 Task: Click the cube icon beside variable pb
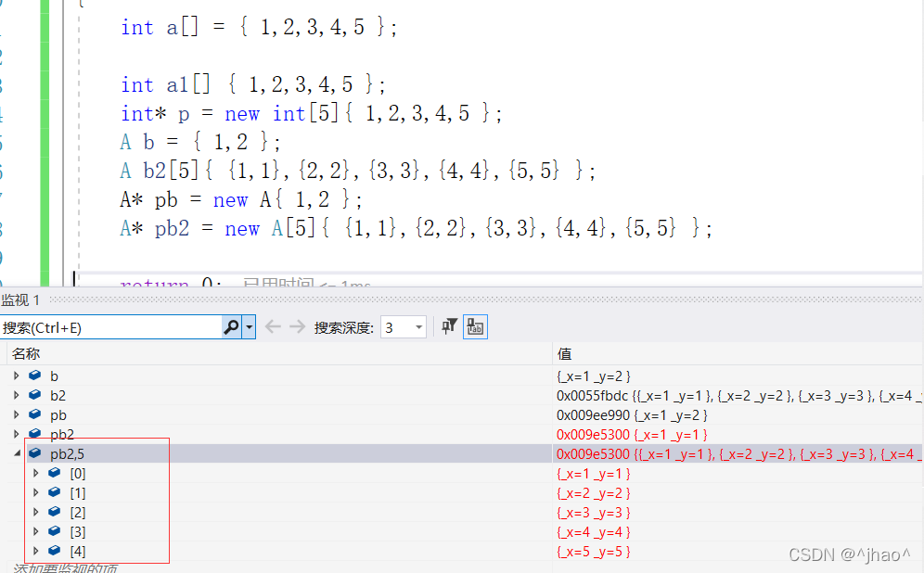(x=35, y=414)
